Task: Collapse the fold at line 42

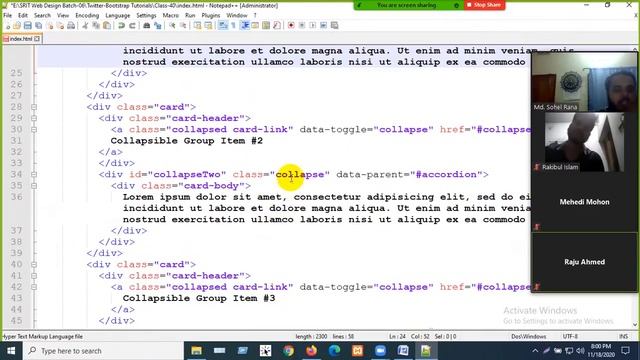Action: click(34, 287)
